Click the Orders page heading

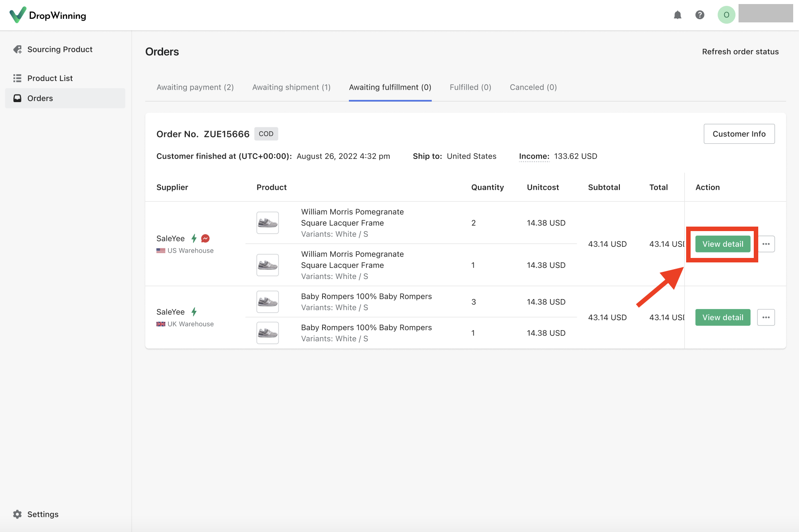pos(162,51)
